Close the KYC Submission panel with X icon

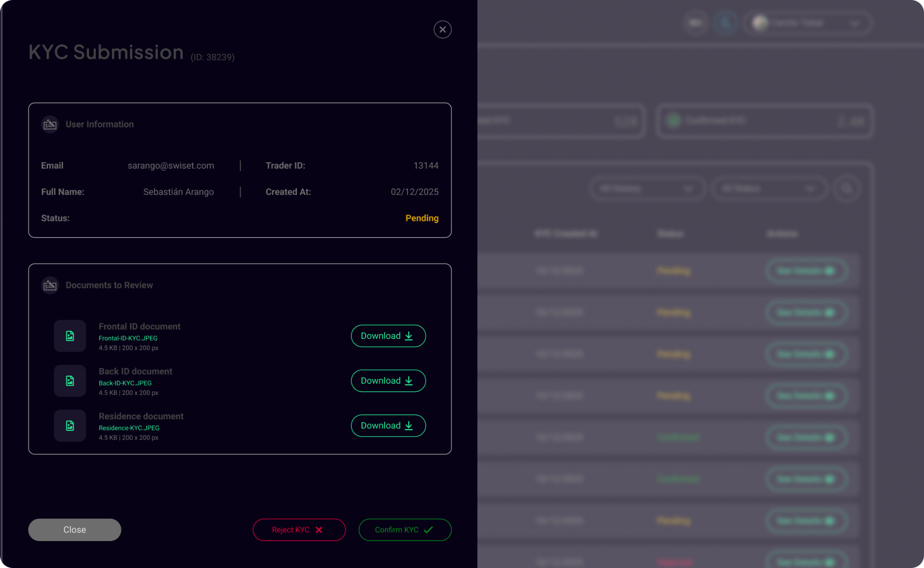coord(442,30)
